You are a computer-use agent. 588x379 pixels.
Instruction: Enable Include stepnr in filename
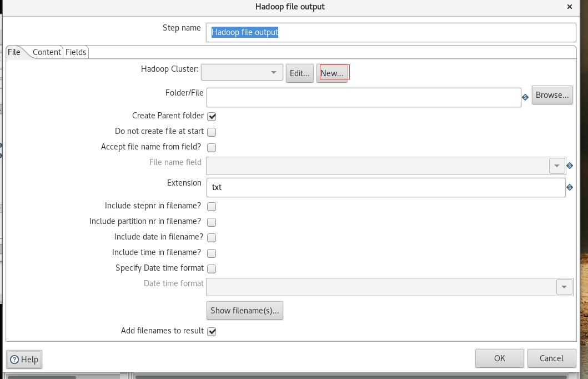coord(212,206)
